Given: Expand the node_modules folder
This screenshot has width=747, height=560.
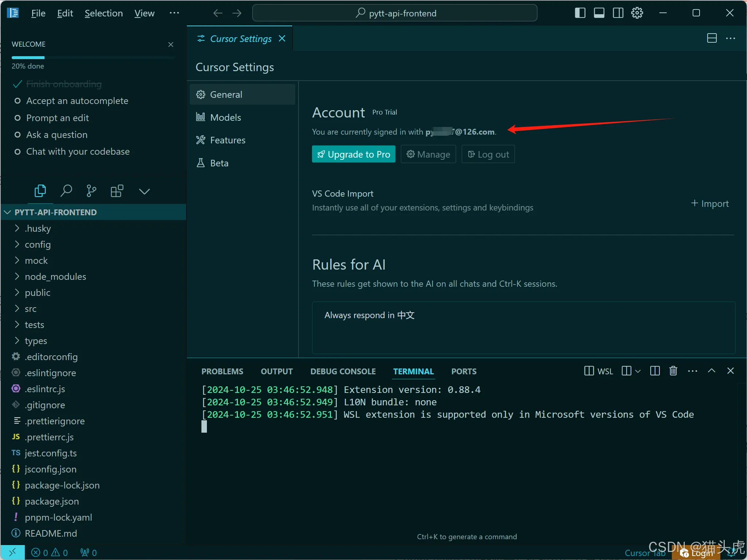Looking at the screenshot, I should (55, 277).
